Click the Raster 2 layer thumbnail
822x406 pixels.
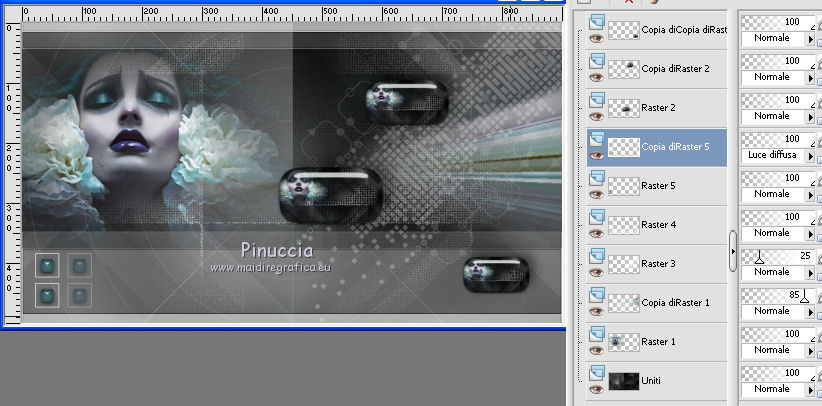click(624, 108)
